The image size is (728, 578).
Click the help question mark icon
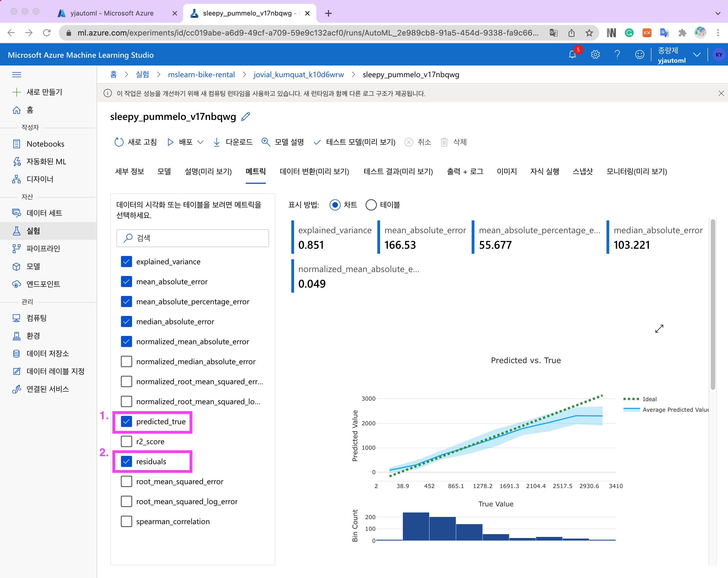point(617,55)
